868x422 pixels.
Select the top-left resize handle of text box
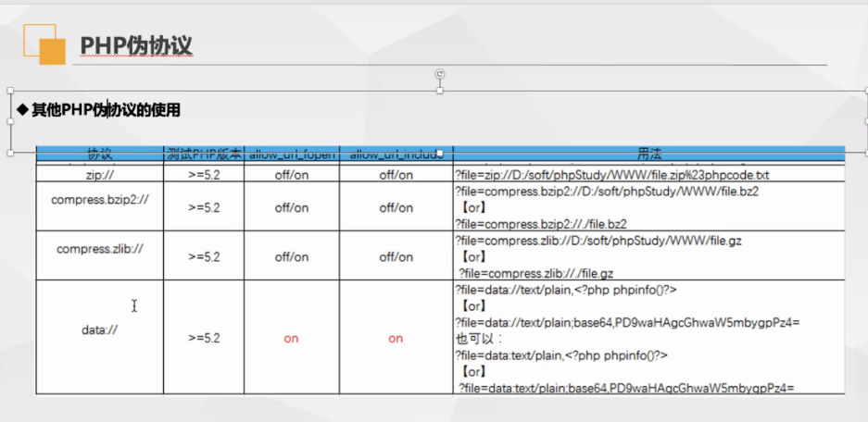click(10, 90)
